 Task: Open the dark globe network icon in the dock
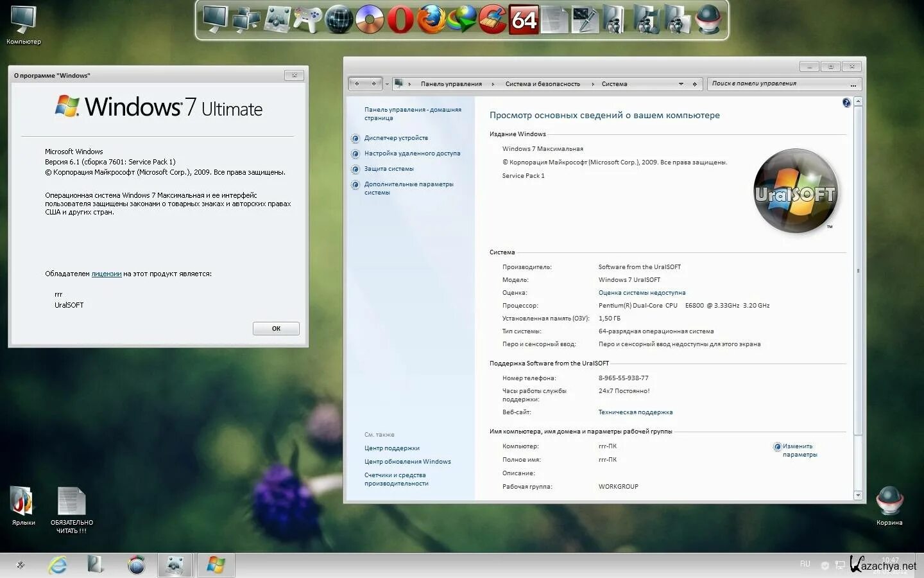[x=339, y=19]
